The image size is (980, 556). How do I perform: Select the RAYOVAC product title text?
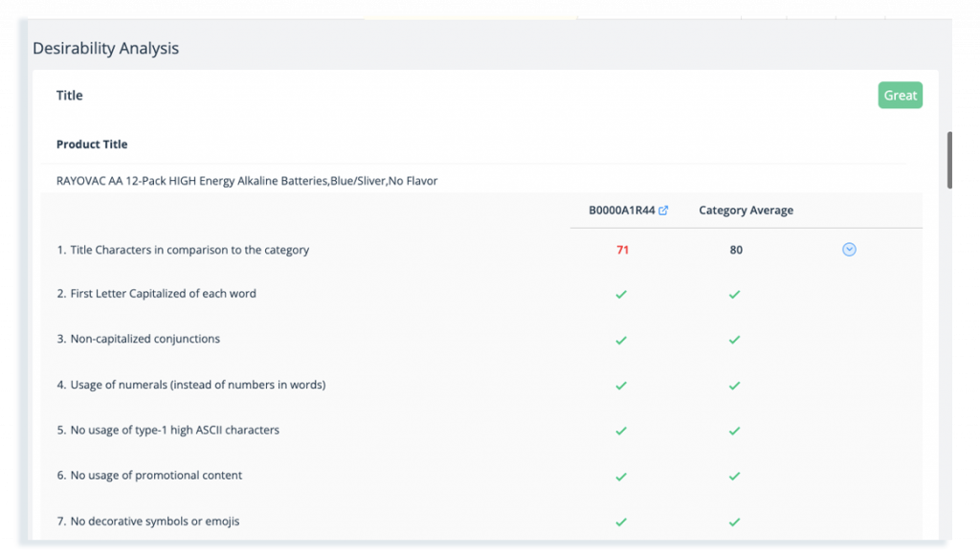247,181
